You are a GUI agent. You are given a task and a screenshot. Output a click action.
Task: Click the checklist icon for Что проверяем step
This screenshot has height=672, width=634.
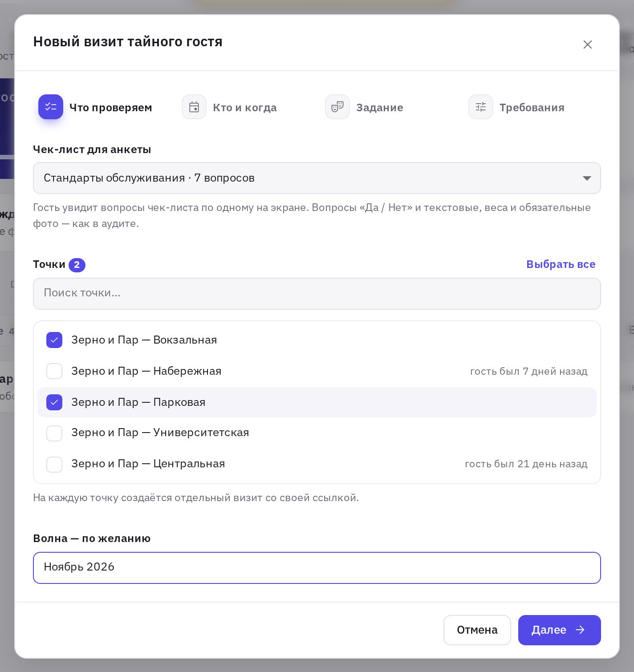(51, 107)
